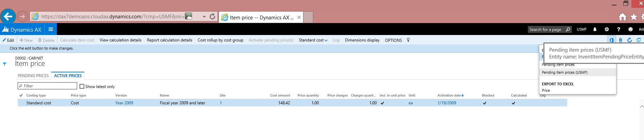Image resolution: width=644 pixels, height=140 pixels.
Task: Go back using the browser back arrow
Action: click(x=8, y=16)
